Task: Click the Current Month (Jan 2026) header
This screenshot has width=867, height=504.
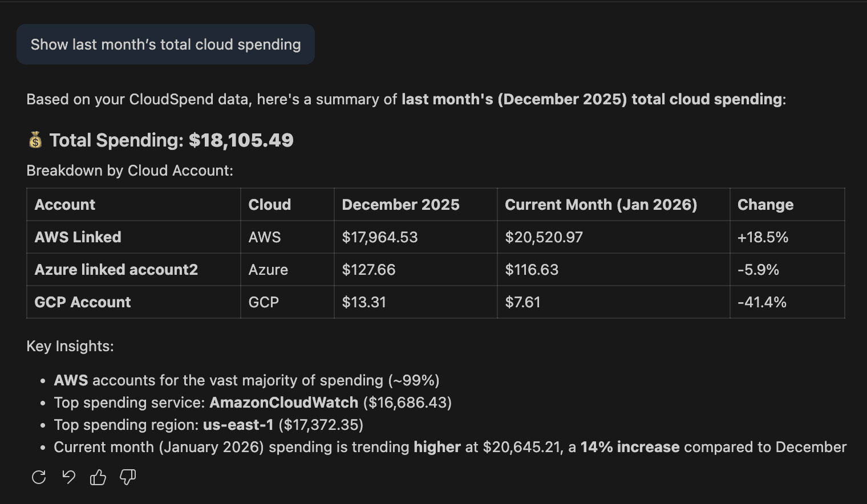Action: (601, 205)
